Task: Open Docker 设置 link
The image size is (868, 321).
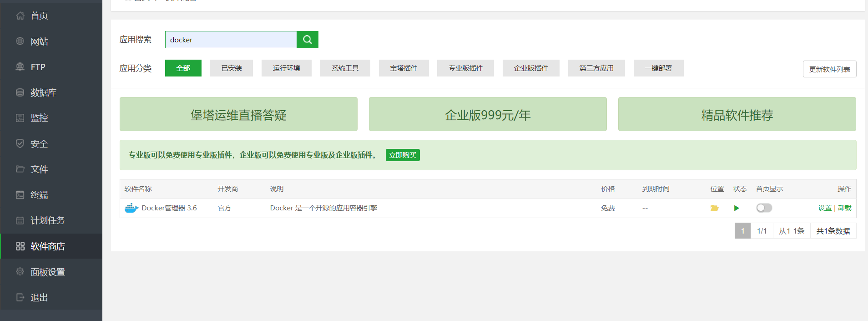Action: (x=825, y=208)
